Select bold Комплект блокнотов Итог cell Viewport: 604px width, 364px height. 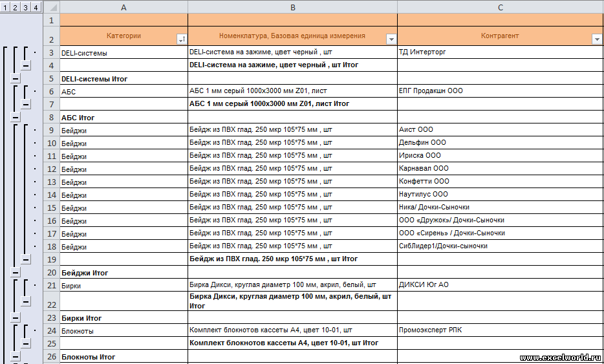click(293, 343)
